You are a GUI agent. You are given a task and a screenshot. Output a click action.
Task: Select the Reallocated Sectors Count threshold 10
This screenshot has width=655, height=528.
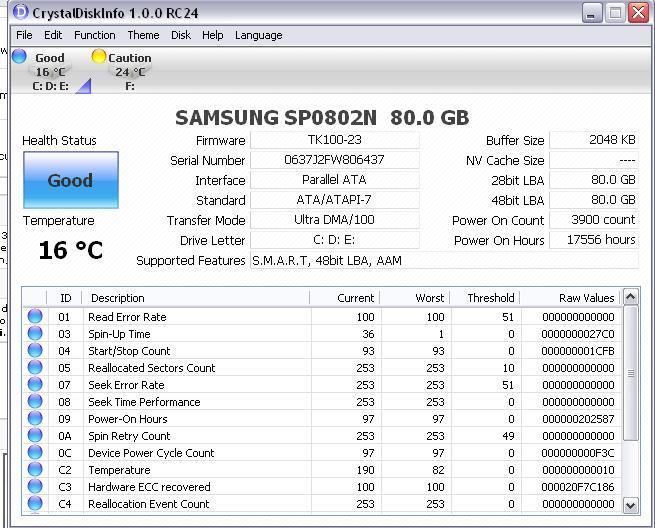point(508,368)
